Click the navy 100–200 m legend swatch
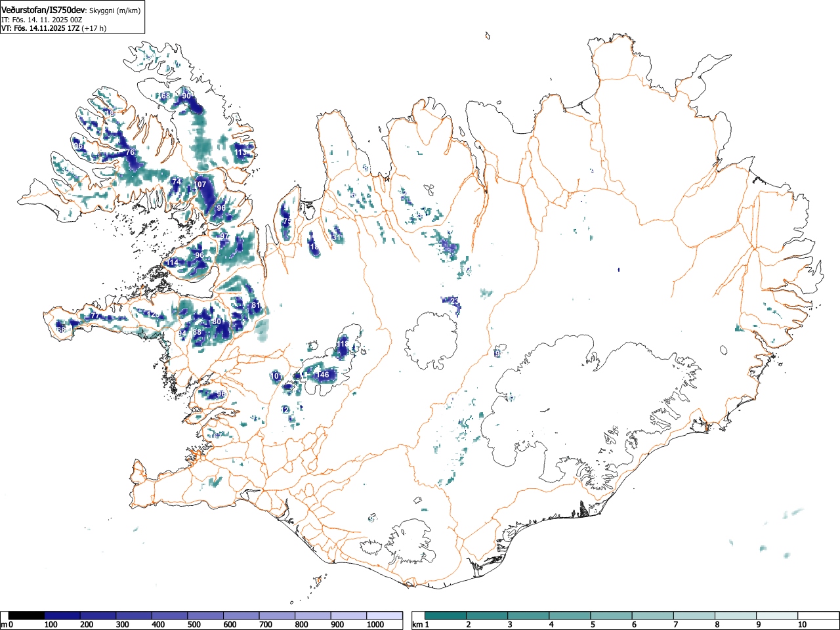 click(x=62, y=616)
